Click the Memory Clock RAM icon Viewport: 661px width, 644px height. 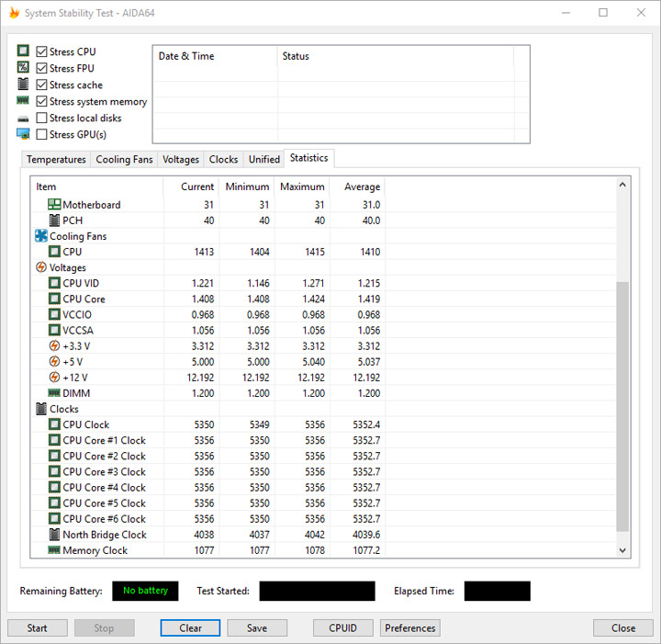coord(54,550)
